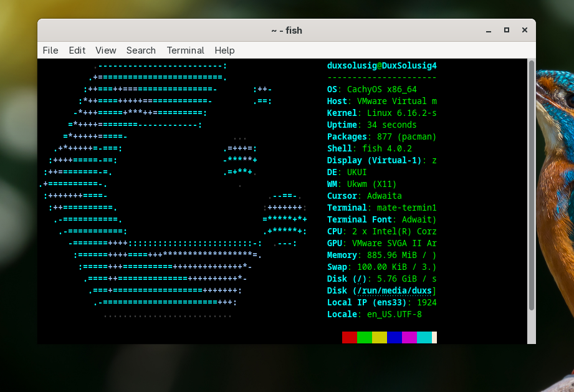Open the Search menu

(x=141, y=50)
